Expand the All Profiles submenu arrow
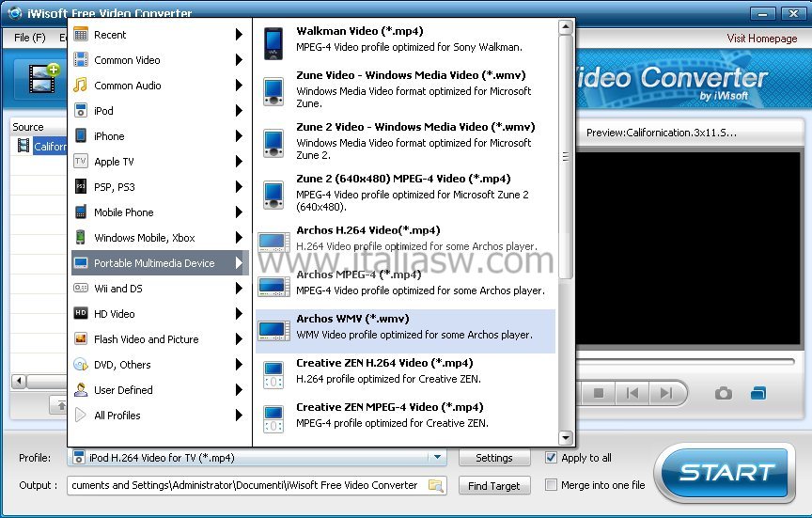Viewport: 812px width, 518px height. pos(239,416)
